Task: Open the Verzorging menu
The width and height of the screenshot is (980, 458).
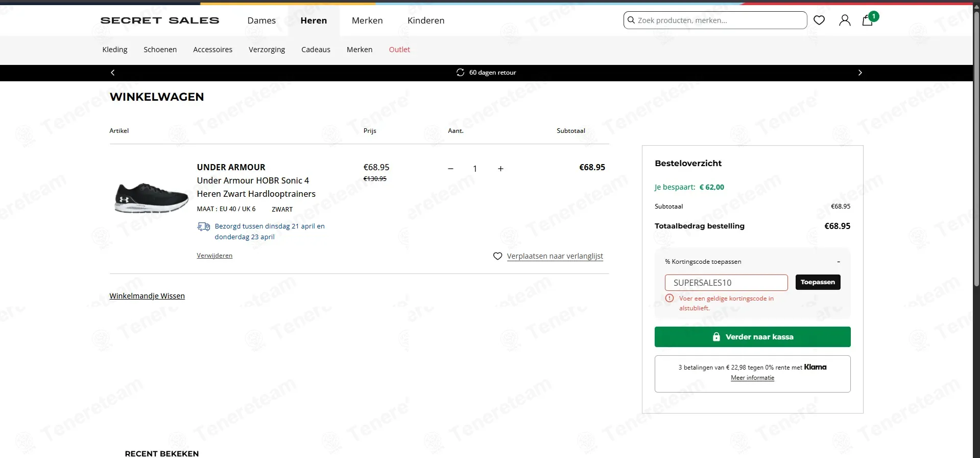Action: [267, 50]
